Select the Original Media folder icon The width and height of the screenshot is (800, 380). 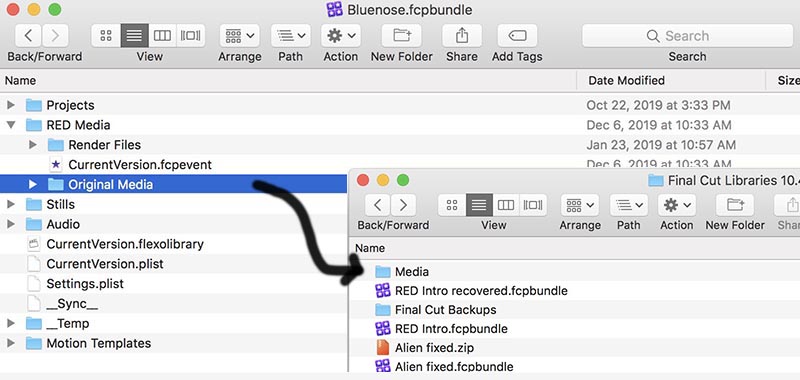[56, 184]
